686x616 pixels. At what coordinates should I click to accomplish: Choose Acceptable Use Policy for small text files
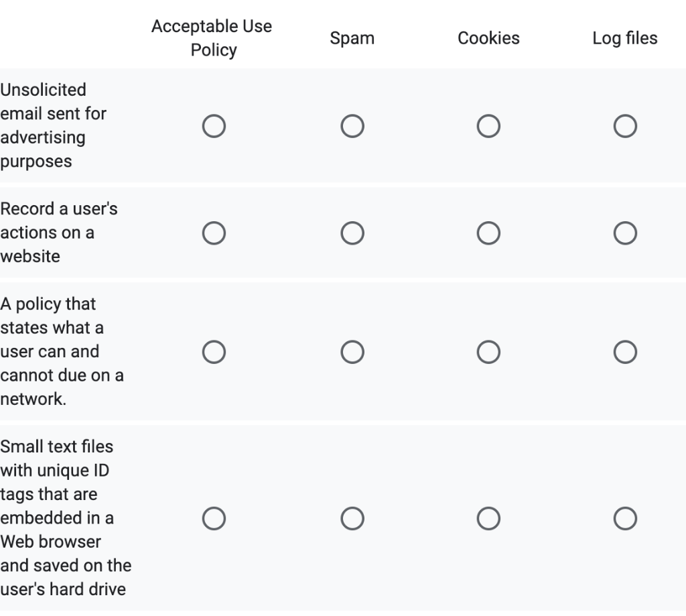(214, 518)
